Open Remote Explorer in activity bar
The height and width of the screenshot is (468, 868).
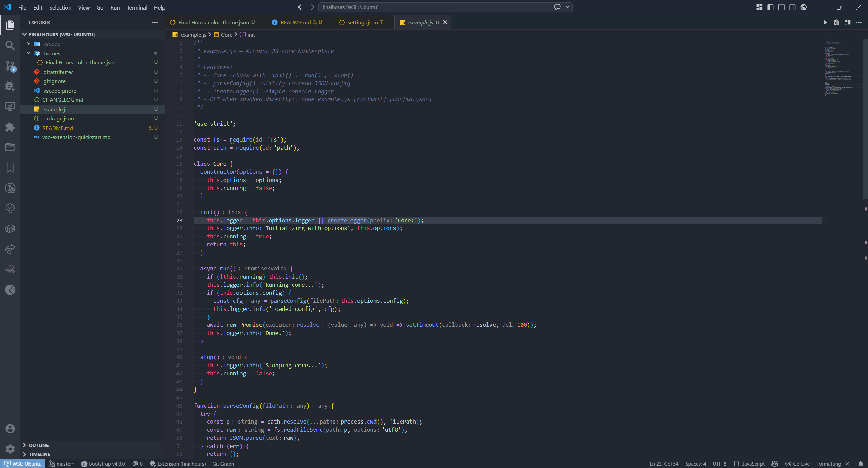tap(10, 107)
